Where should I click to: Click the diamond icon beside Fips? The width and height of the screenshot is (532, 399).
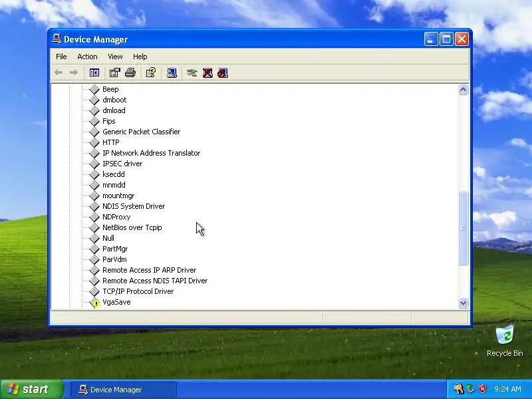pyautogui.click(x=94, y=121)
